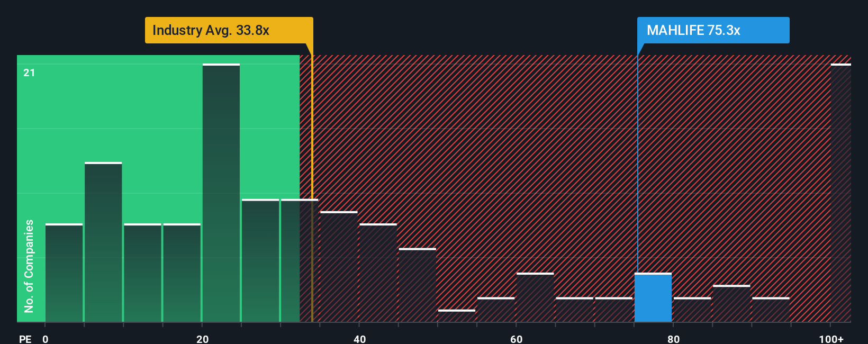This screenshot has width=868, height=344.
Task: Click the y-axis value 21
Action: [x=29, y=73]
